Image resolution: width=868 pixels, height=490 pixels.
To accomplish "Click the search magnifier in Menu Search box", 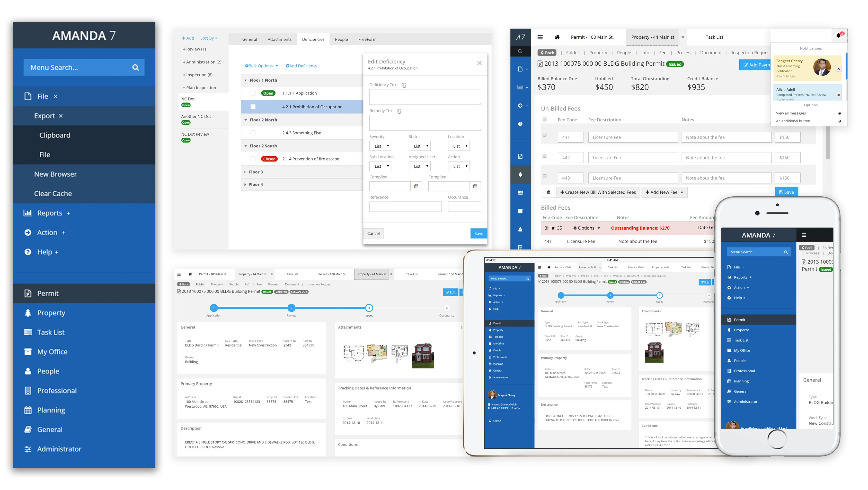I will [136, 67].
